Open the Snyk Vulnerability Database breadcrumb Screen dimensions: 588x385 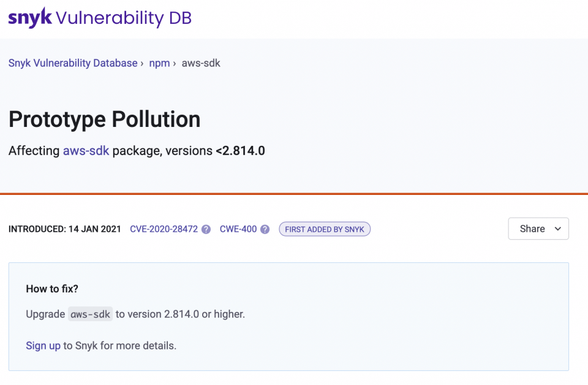(72, 63)
